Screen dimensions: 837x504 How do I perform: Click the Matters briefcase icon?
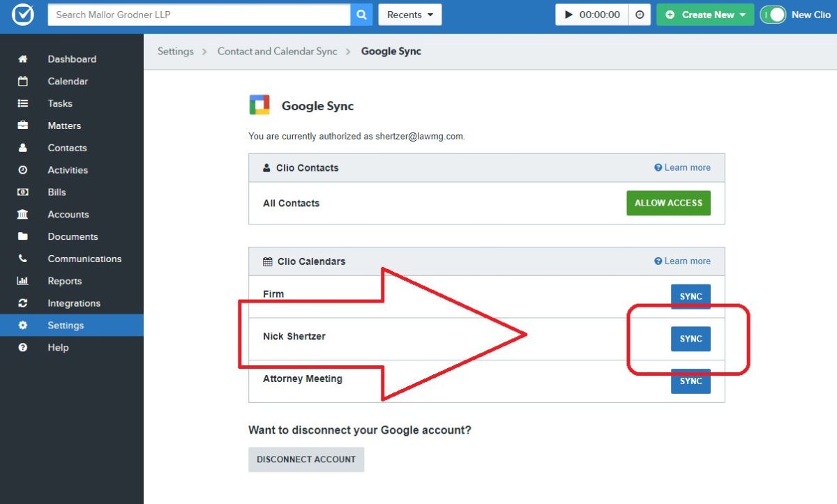click(23, 125)
